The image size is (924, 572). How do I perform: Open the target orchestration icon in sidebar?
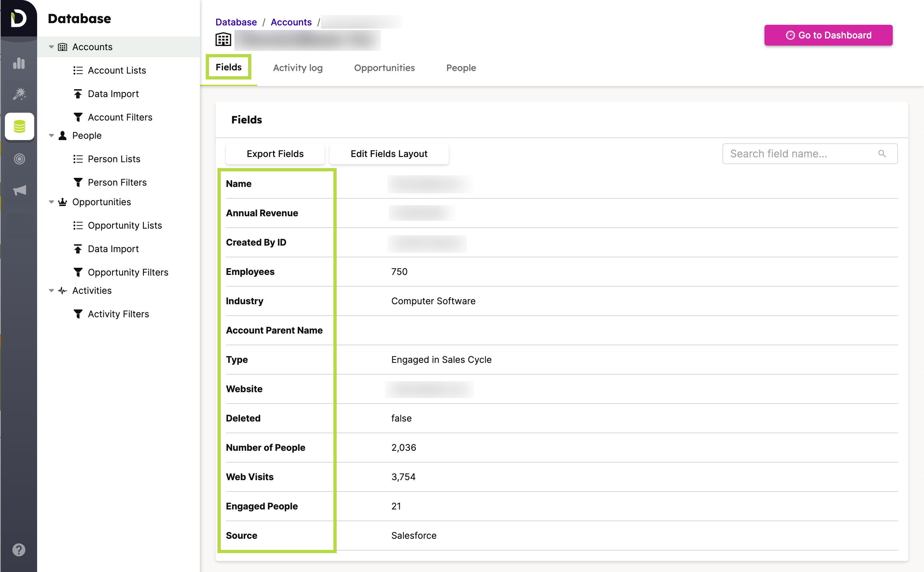tap(19, 159)
